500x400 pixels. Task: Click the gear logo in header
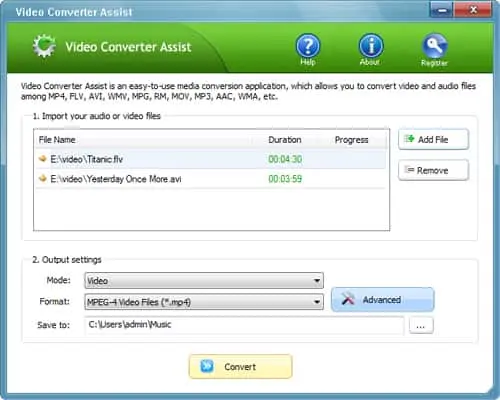tap(44, 46)
